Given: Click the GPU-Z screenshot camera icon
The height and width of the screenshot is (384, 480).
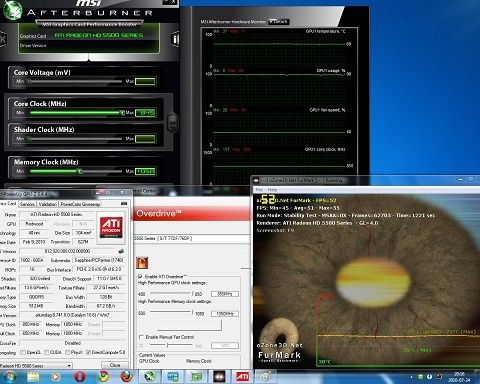Looking at the screenshot, I should point(124,203).
